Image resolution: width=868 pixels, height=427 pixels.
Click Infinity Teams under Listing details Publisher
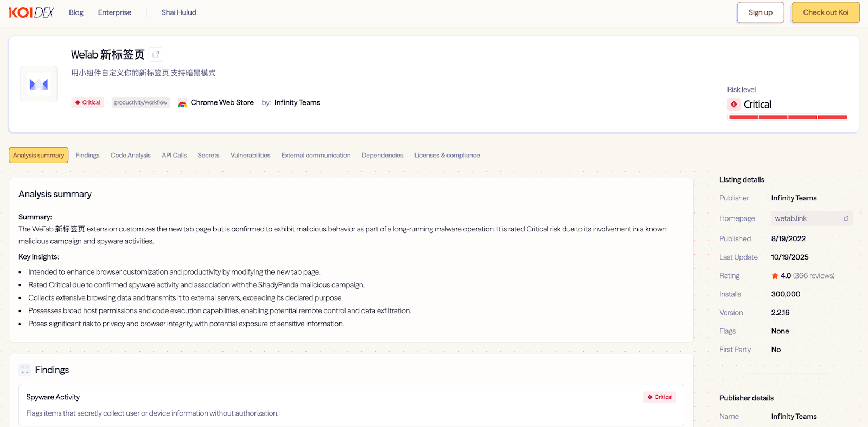coord(794,198)
